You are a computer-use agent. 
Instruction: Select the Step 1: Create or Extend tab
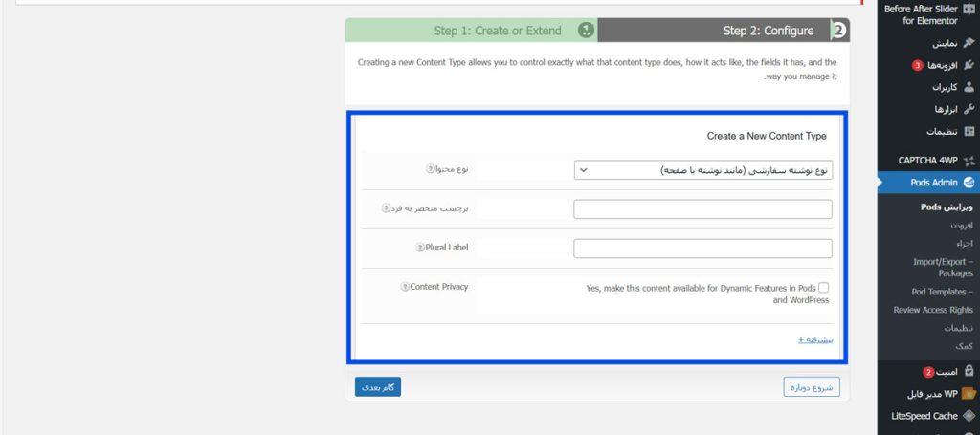[497, 31]
